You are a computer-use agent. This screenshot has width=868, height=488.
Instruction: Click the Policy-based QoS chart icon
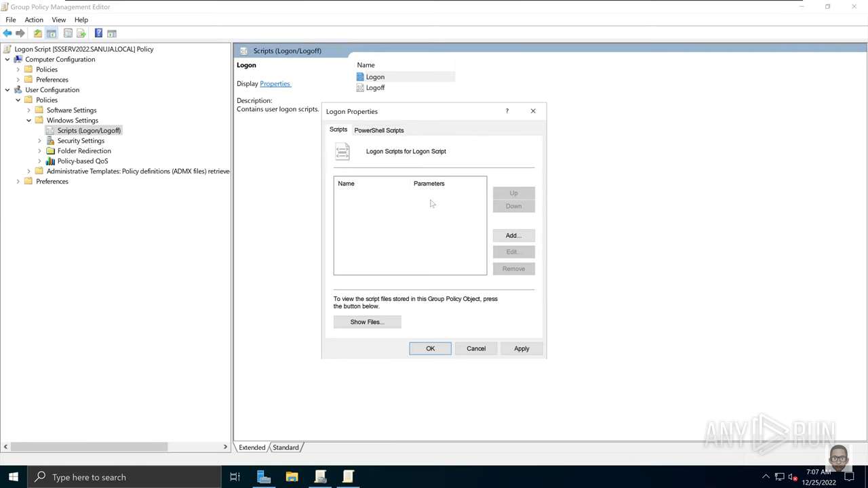click(x=50, y=161)
